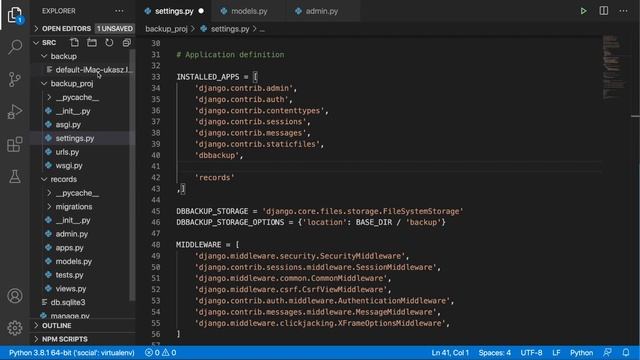Open the Manage gear menu
The height and width of the screenshot is (360, 640).
[x=15, y=328]
